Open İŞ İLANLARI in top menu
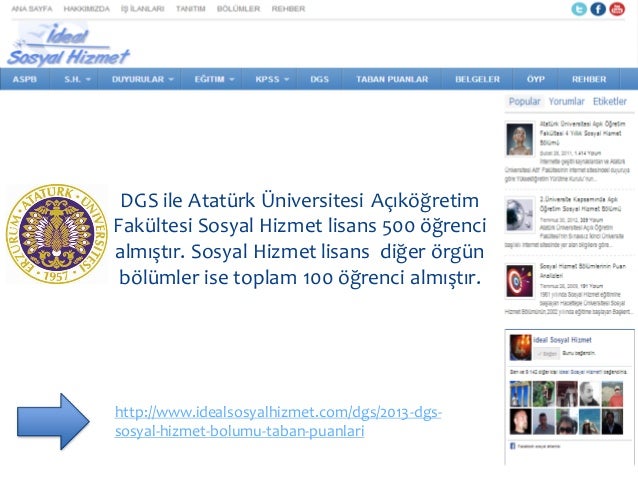 coord(143,9)
